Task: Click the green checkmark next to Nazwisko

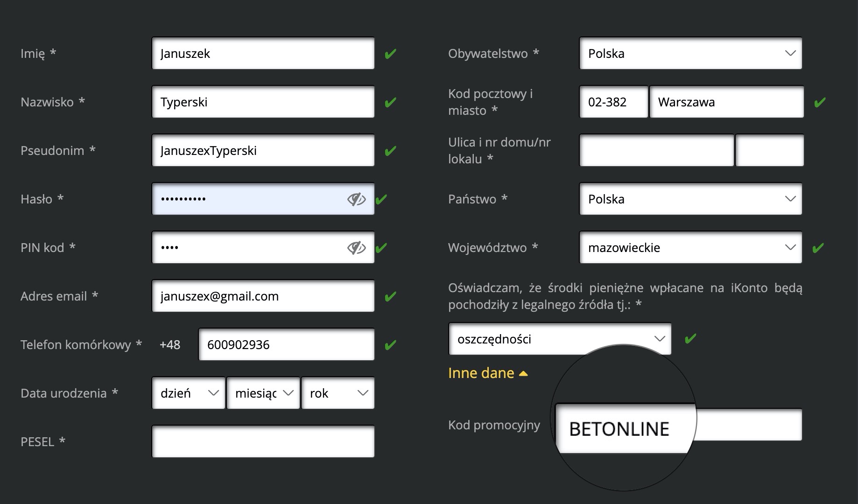Action: (390, 103)
